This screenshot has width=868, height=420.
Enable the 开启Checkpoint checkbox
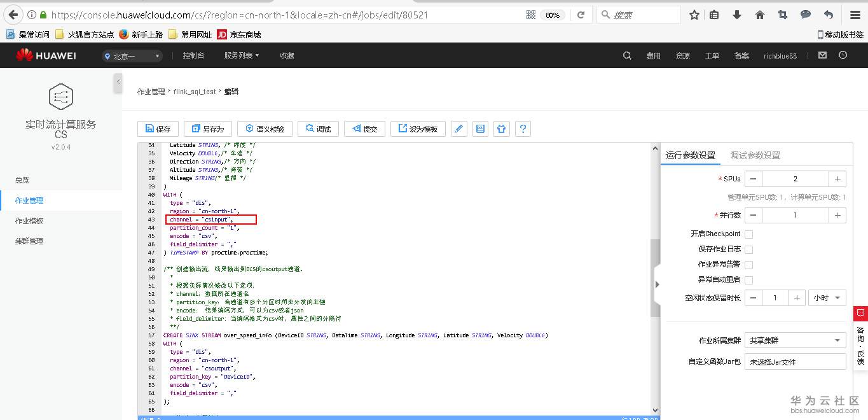[x=748, y=234]
